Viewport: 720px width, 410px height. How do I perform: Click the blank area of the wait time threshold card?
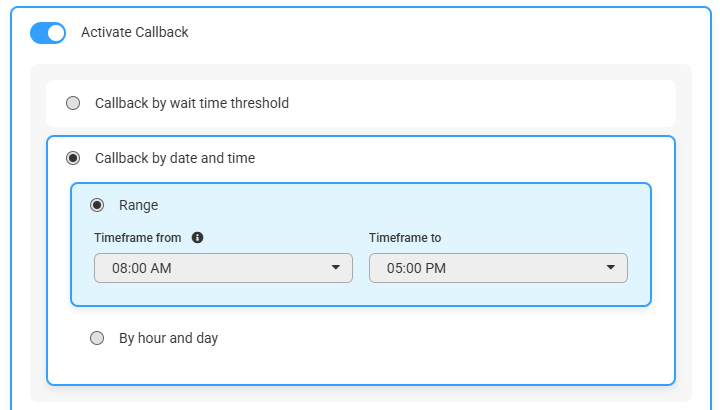coord(482,103)
